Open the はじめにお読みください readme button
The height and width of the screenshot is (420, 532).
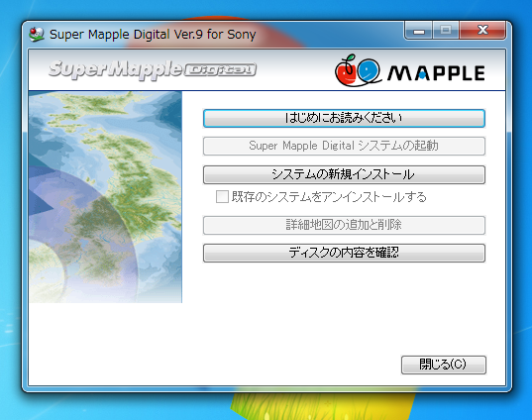[x=344, y=118]
